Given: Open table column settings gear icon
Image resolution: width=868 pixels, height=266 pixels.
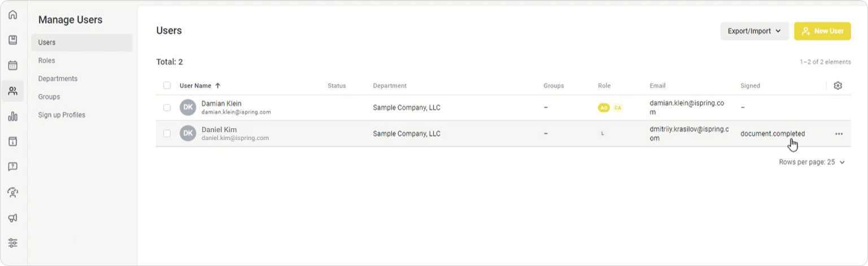Looking at the screenshot, I should [x=838, y=86].
